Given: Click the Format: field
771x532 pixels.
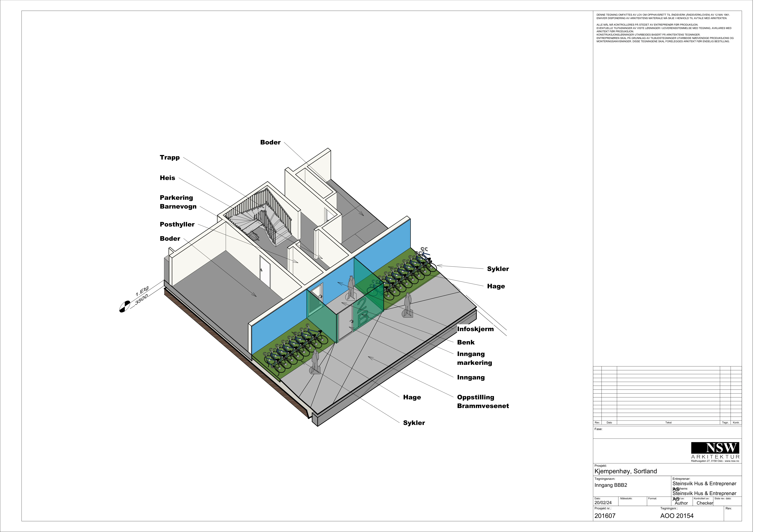Looking at the screenshot, I should (659, 501).
